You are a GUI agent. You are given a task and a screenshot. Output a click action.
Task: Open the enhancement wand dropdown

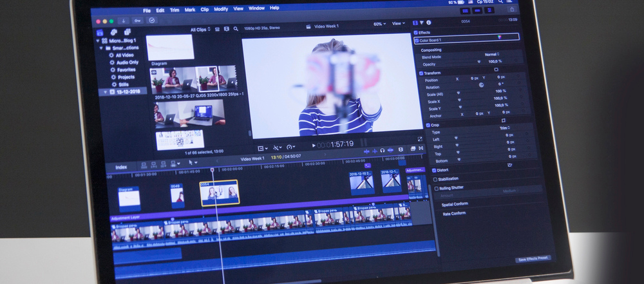click(x=278, y=147)
